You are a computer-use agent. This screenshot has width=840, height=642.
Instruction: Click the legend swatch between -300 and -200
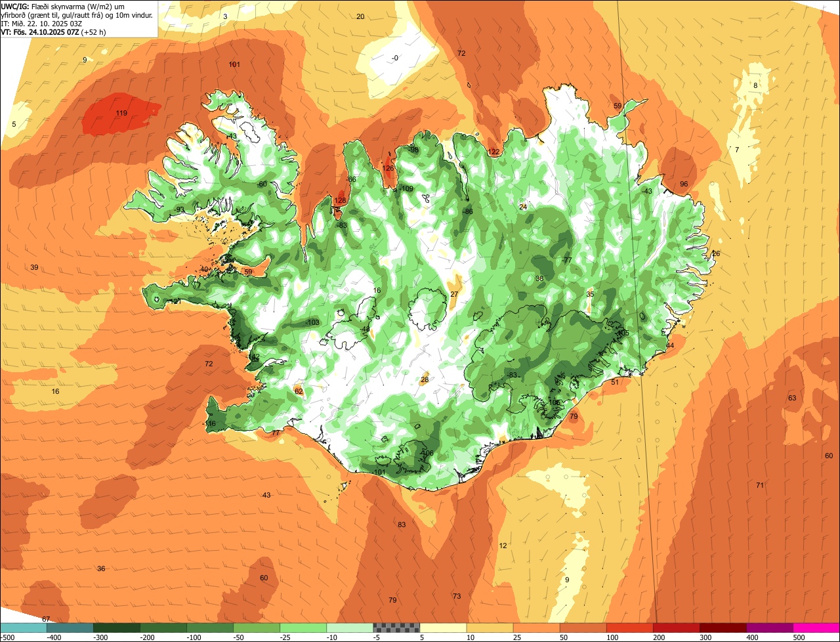116,628
